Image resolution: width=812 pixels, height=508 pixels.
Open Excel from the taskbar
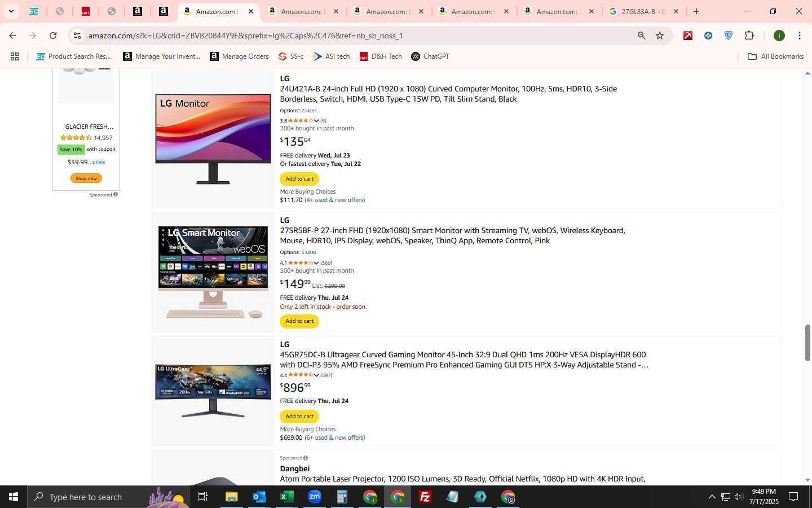tap(287, 497)
